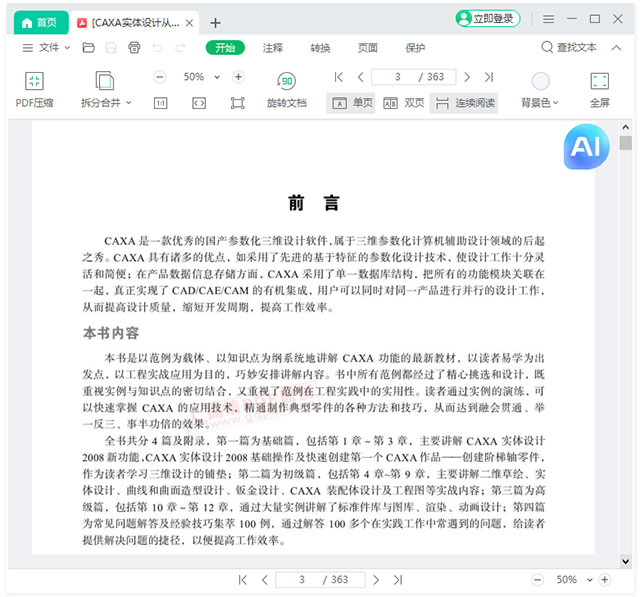Close the CAXA实体设计 document tab
This screenshot has width=640, height=597.
click(x=189, y=23)
